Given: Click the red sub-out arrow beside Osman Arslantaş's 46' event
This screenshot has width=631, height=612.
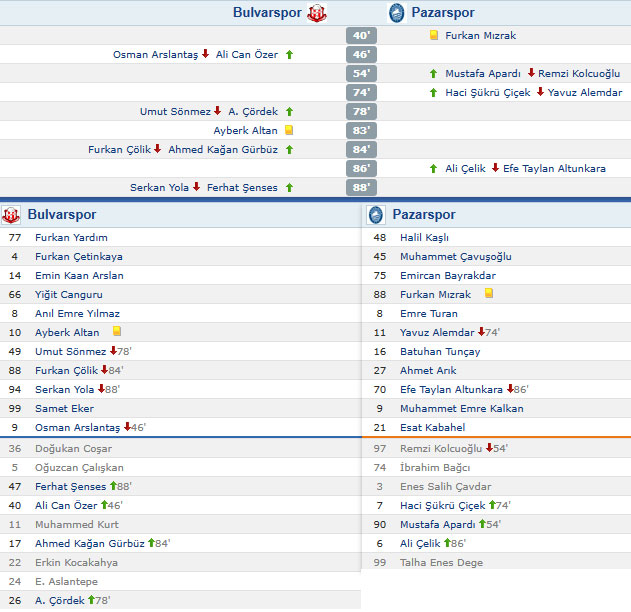Looking at the screenshot, I should [x=205, y=54].
